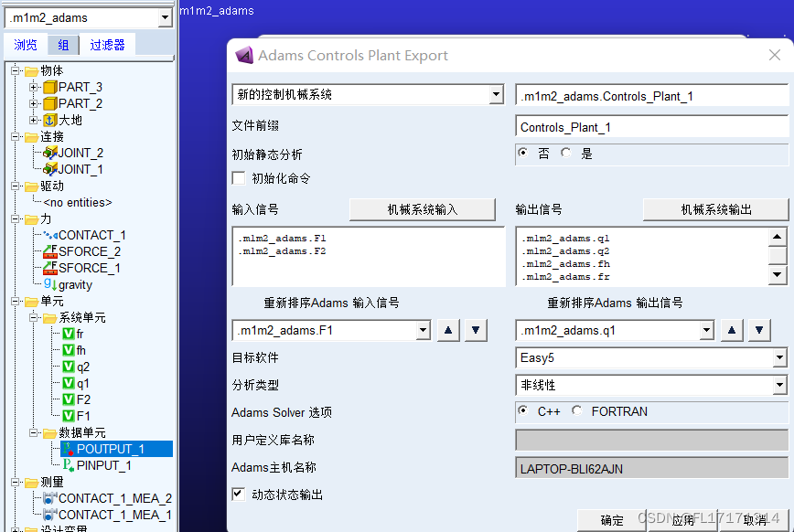Select the q1 state variable icon
794x532 pixels.
pos(69,383)
